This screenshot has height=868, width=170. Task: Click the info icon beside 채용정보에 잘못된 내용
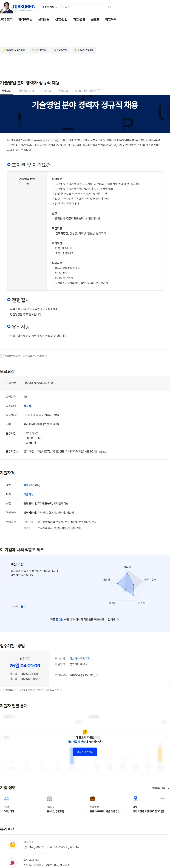pyautogui.click(x=2, y=356)
